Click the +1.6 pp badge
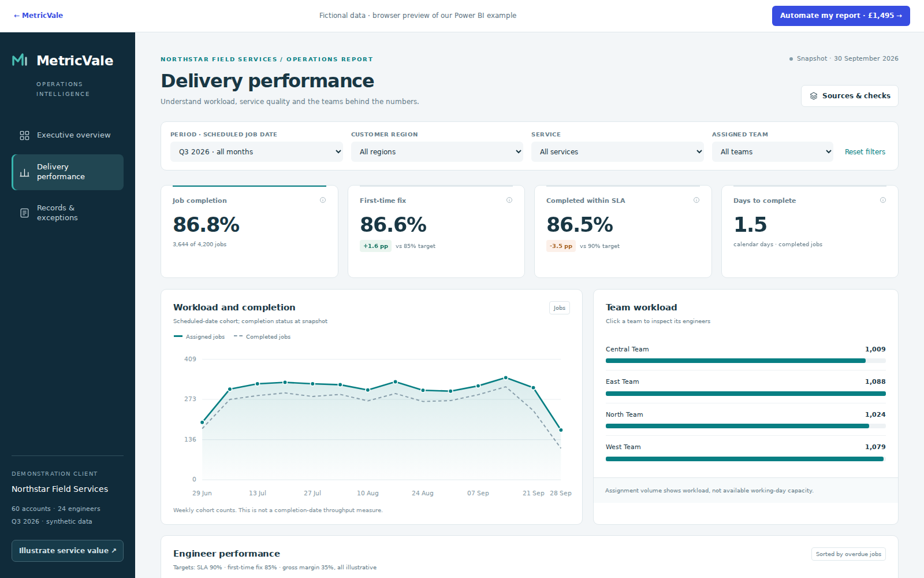 click(375, 246)
